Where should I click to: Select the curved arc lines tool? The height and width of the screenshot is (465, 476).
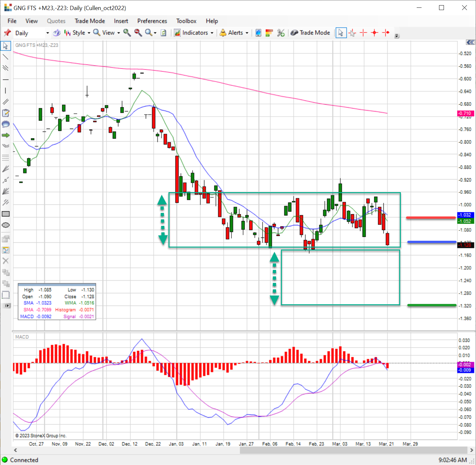(x=6, y=146)
